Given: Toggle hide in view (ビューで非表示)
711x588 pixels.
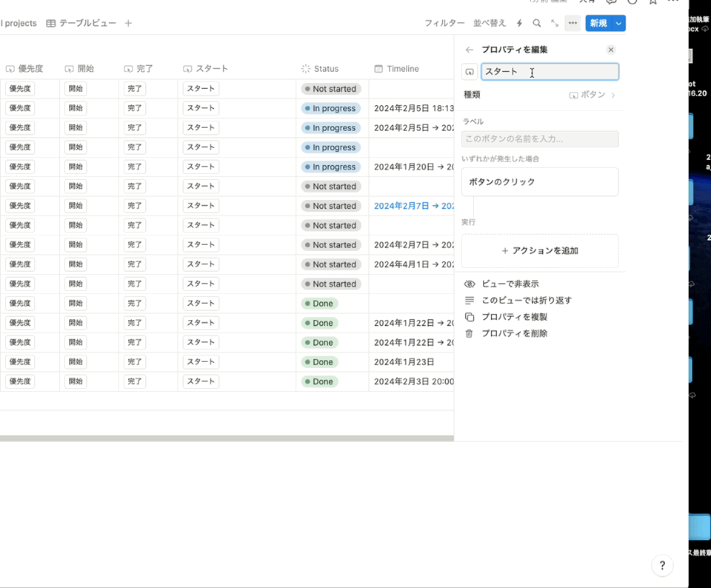Looking at the screenshot, I should [510, 284].
